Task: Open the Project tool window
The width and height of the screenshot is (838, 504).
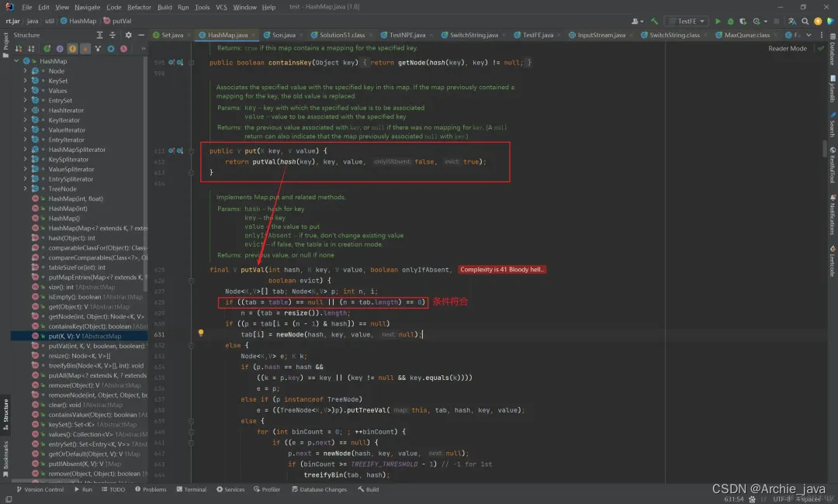Action: (x=6, y=44)
